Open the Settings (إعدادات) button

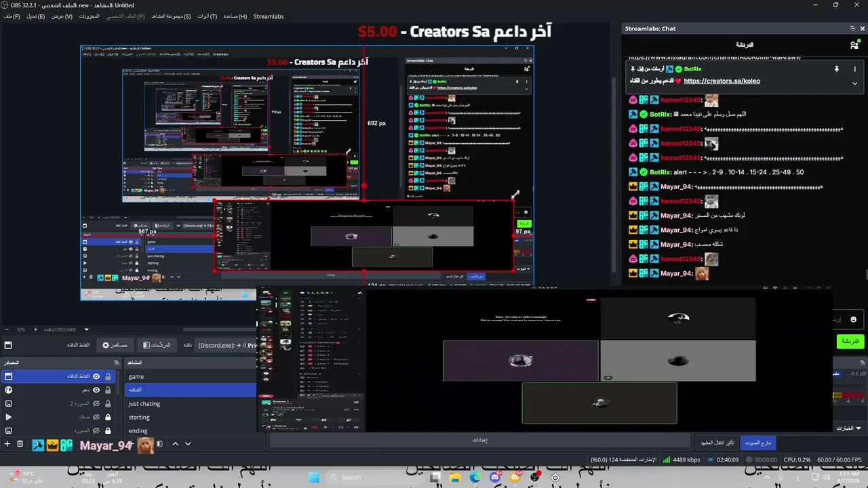[x=480, y=440]
